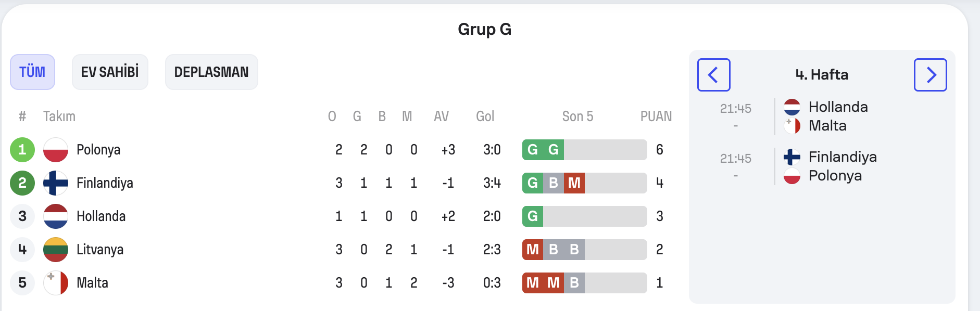The width and height of the screenshot is (980, 311).
Task: Click Litvanya flag in standings table
Action: [56, 250]
